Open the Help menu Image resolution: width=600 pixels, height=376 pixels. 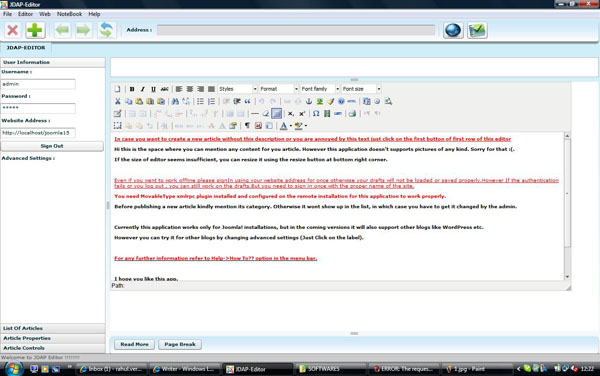(94, 14)
